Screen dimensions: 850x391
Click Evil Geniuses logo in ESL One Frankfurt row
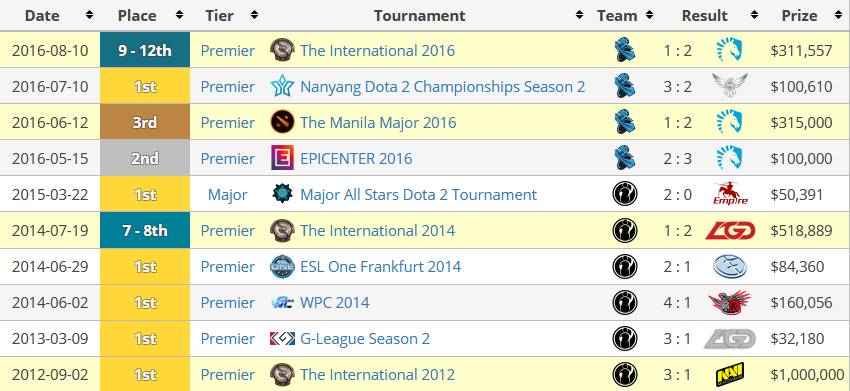point(730,266)
